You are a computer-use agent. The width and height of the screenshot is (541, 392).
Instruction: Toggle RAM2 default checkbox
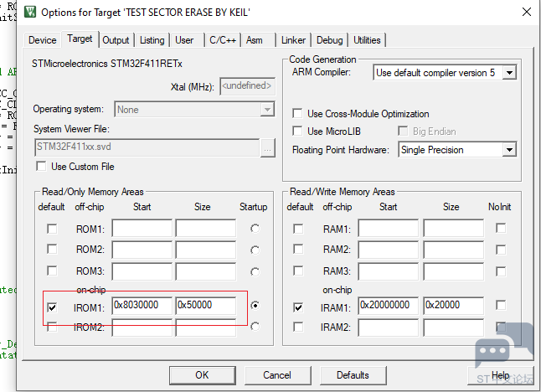pyautogui.click(x=298, y=249)
